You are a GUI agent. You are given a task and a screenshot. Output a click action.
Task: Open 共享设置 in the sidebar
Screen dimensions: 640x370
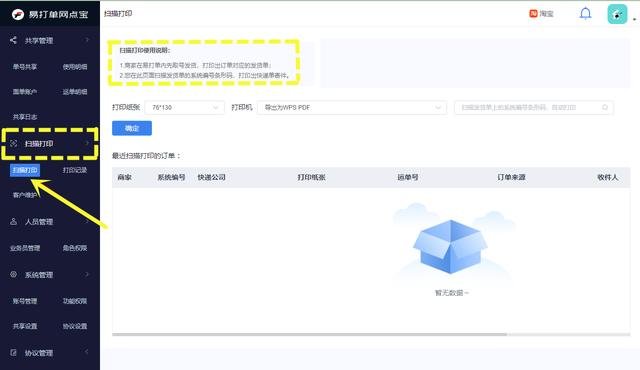coord(25,326)
